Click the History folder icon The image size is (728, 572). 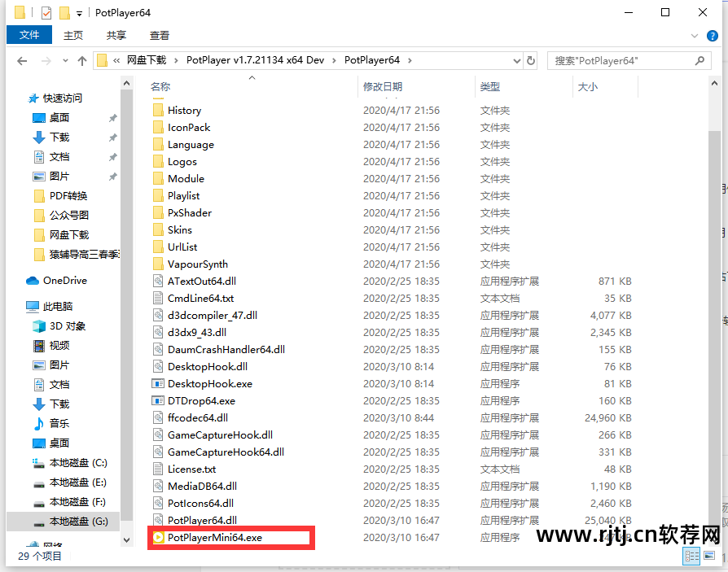coord(158,110)
